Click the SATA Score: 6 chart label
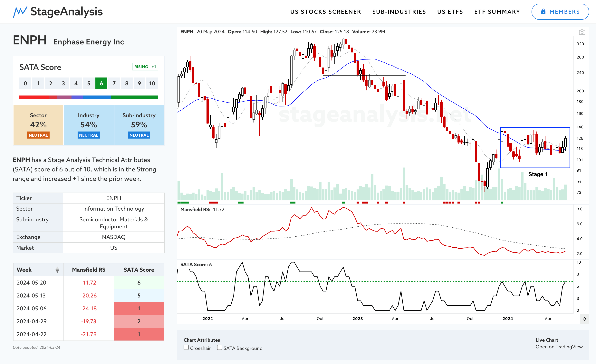The height and width of the screenshot is (364, 596). (x=196, y=264)
